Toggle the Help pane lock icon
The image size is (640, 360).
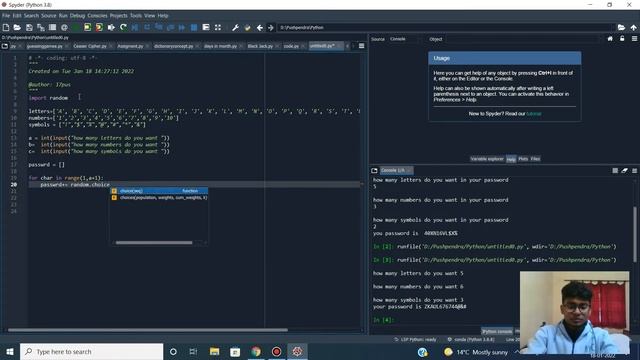coord(622,39)
